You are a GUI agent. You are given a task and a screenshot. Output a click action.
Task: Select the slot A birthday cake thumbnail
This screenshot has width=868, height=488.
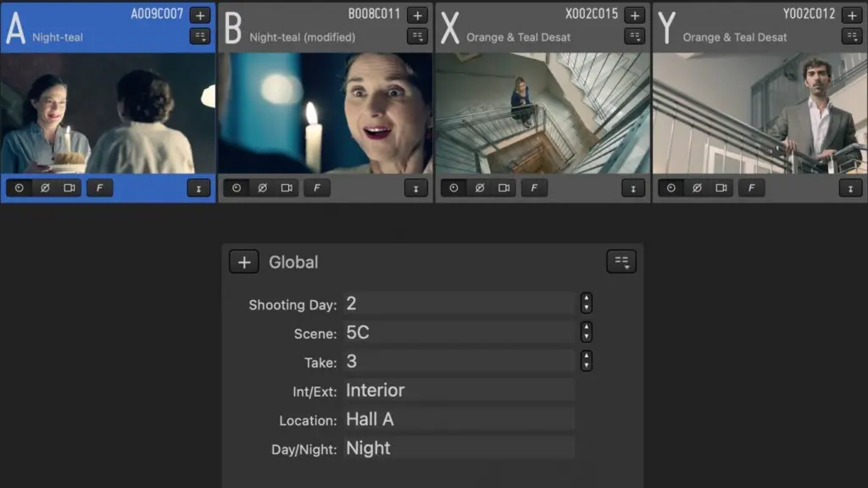point(108,114)
